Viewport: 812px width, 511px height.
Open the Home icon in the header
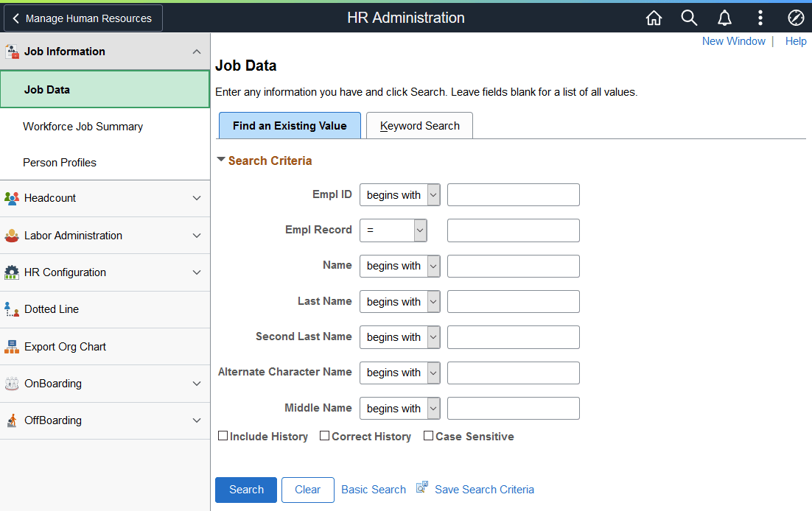pyautogui.click(x=654, y=18)
